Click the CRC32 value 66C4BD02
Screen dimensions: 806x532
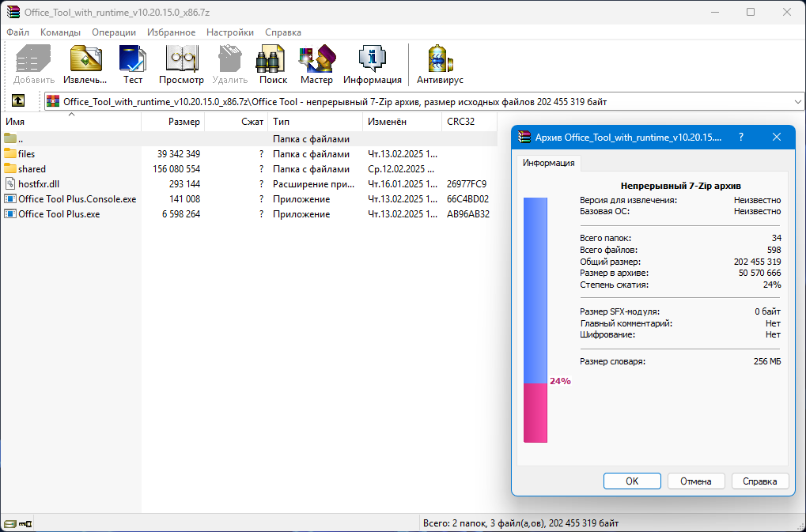[x=467, y=198]
